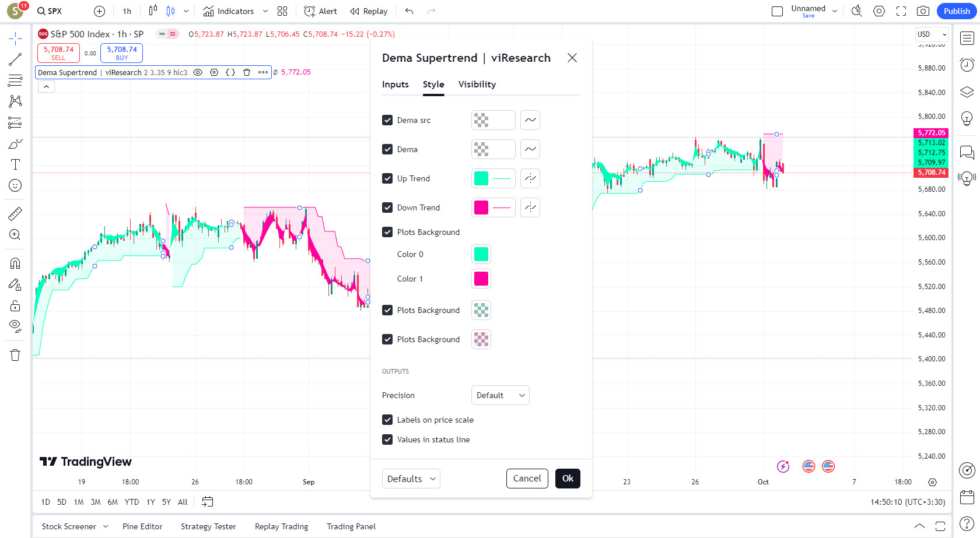Disable Values in status line
The image size is (980, 538).
tap(387, 439)
